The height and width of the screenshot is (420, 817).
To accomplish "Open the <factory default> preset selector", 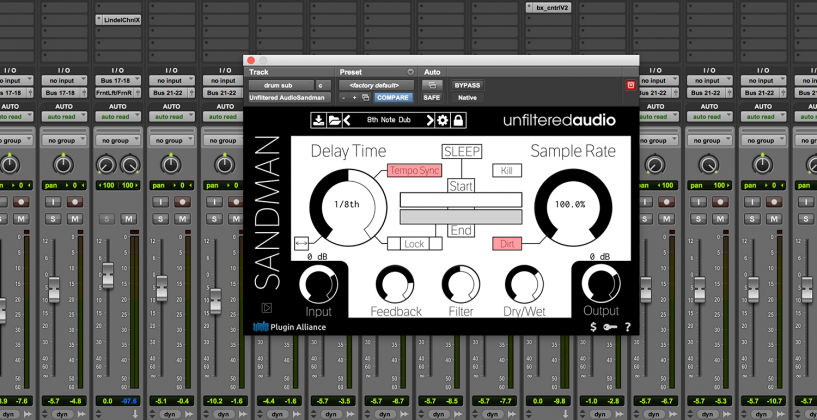I will [x=375, y=85].
